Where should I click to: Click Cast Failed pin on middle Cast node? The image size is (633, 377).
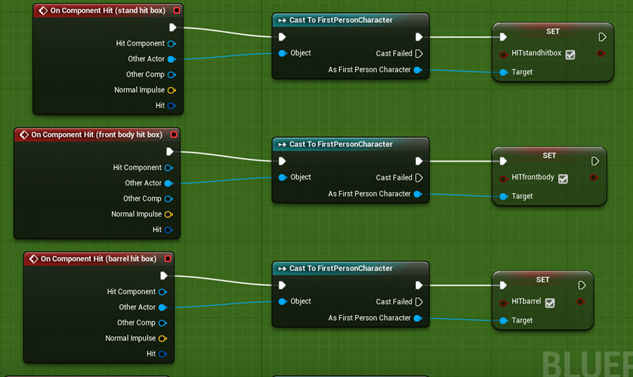coord(419,178)
